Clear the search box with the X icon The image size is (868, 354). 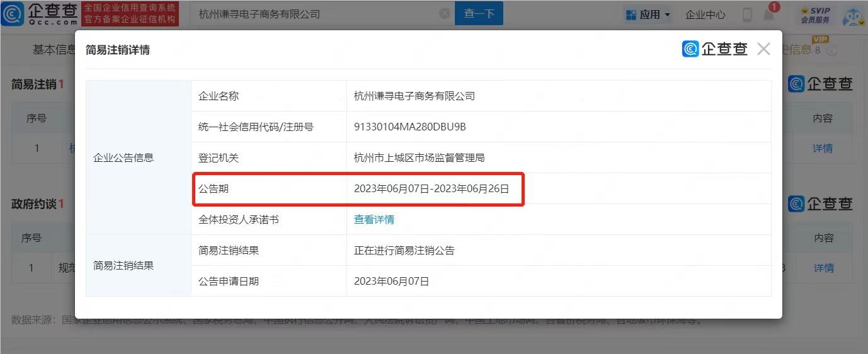point(444,13)
